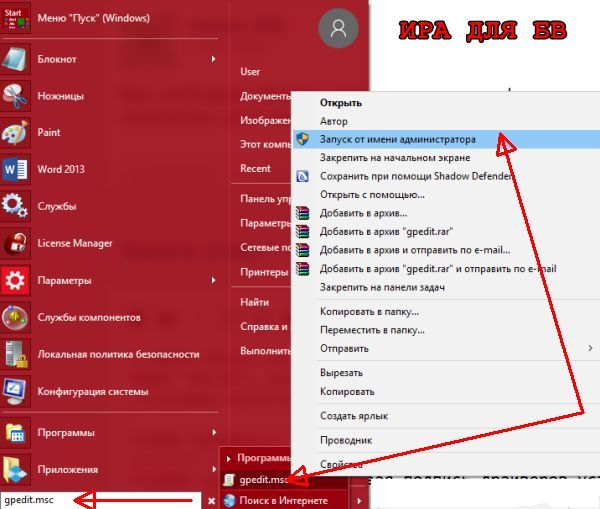Open Конфигурация системы monitor icon
This screenshot has width=600, height=509.
pyautogui.click(x=15, y=392)
